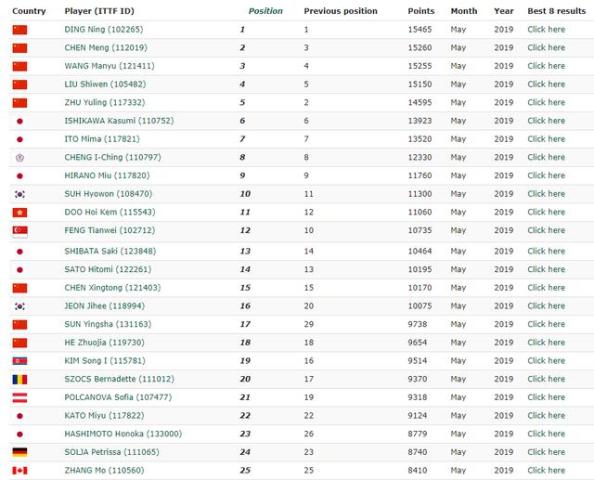
Task: Open player LIU Shiwen (105482) profile
Action: 105,84
